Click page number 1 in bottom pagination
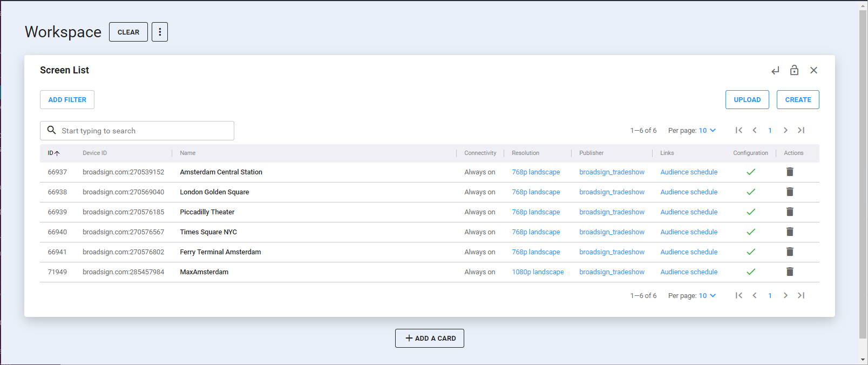The image size is (868, 365). pyautogui.click(x=770, y=295)
